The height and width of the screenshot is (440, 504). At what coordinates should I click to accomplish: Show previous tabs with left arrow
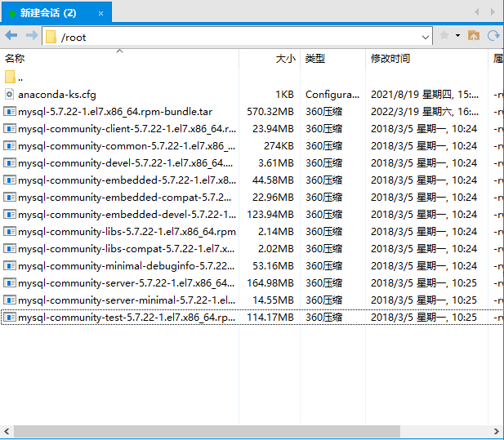[x=477, y=12]
